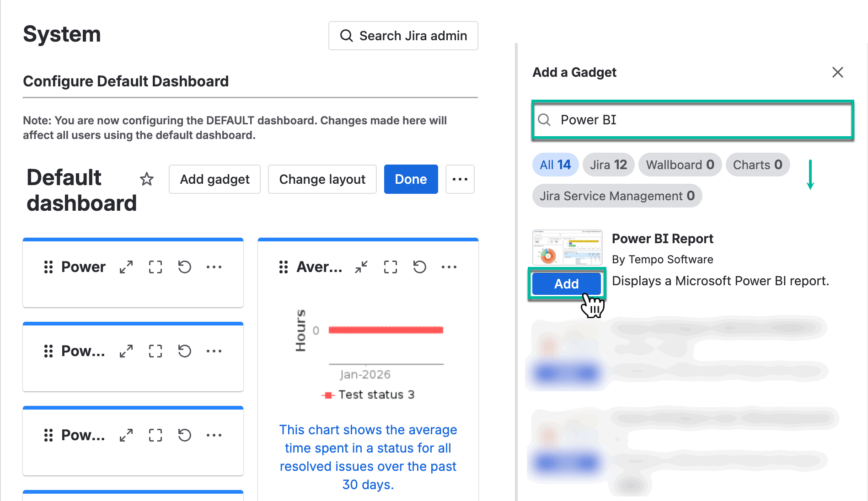The height and width of the screenshot is (501, 868).
Task: Click the Done button
Action: click(411, 179)
